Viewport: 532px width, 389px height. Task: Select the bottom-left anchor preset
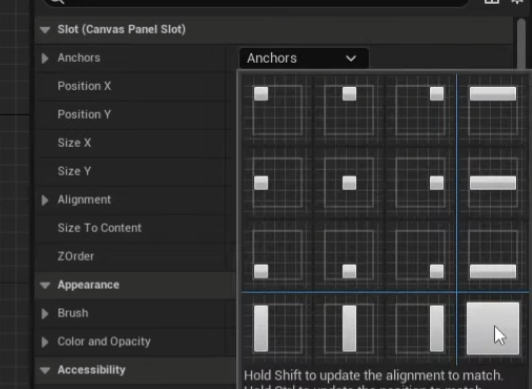(278, 255)
